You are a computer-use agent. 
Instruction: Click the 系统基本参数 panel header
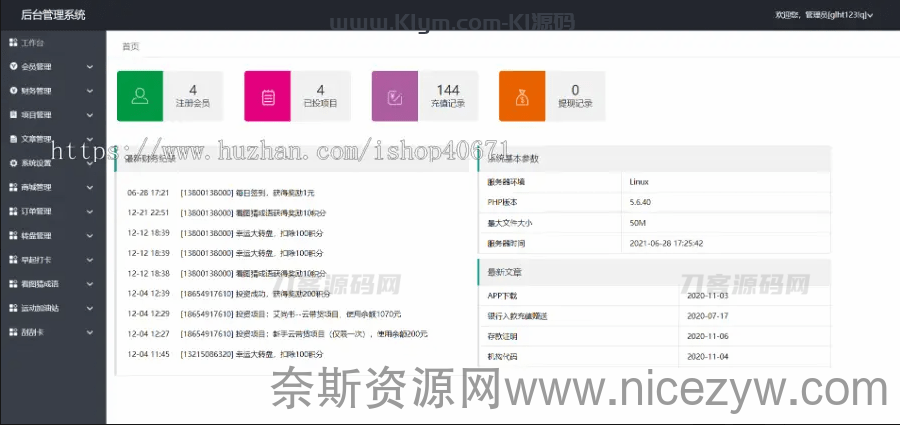pos(654,159)
